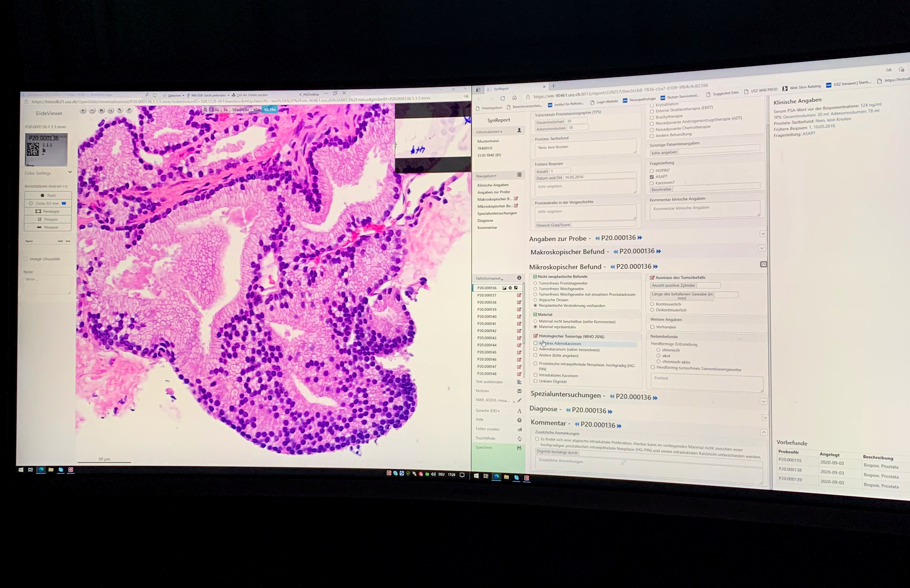910x588 pixels.
Task: Click the SlideViewer zoom-in plus icon
Action: tap(83, 110)
